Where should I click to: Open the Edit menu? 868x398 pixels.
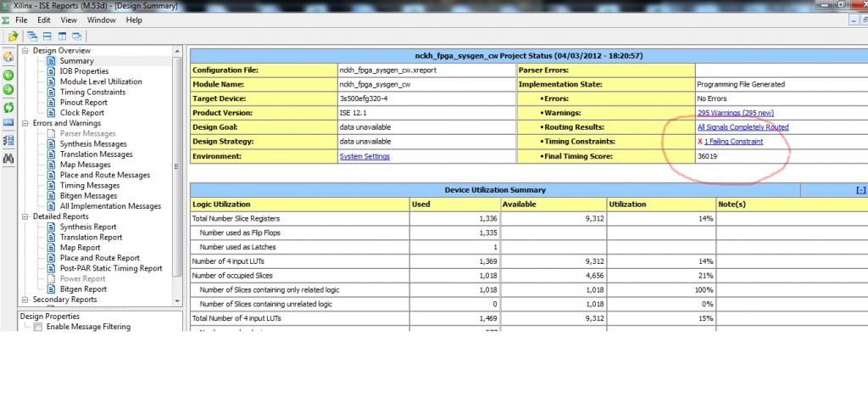point(44,20)
